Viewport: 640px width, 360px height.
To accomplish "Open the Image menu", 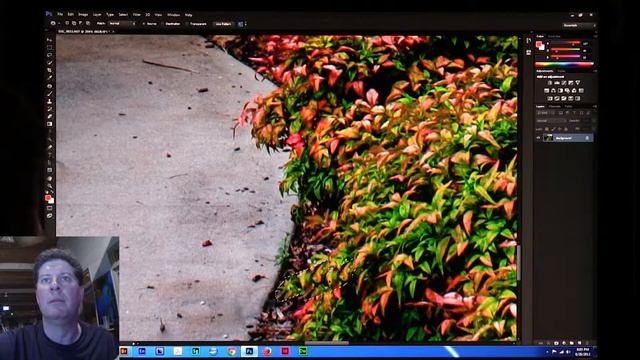I will (83, 15).
